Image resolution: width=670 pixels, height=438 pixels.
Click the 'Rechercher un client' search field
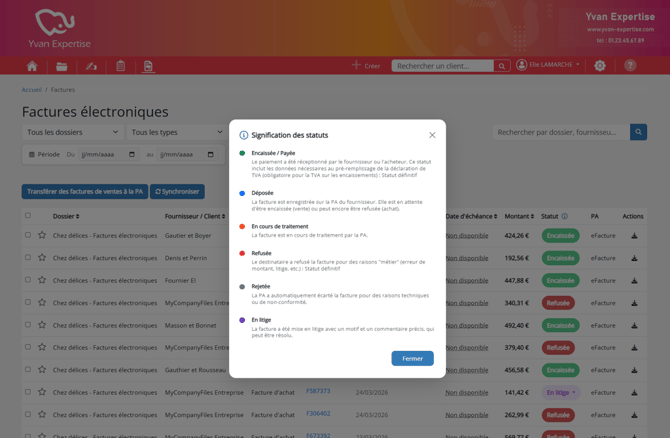coord(442,66)
